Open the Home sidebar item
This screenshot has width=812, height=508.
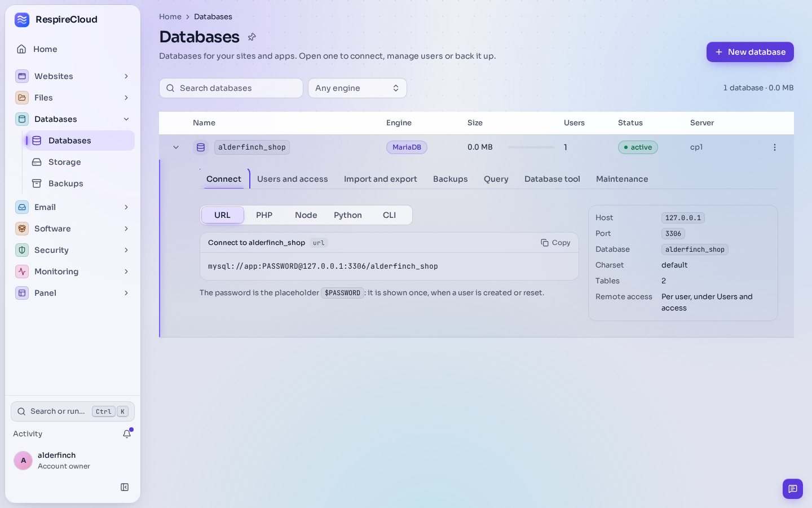click(x=73, y=49)
